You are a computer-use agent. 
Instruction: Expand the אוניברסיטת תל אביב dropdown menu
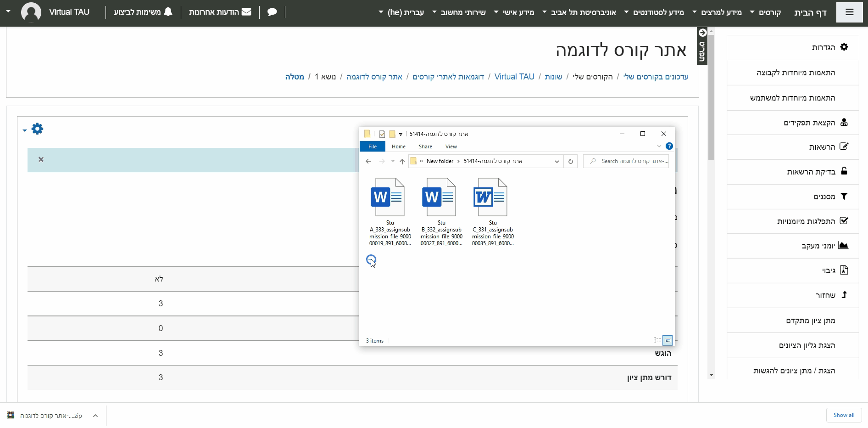[x=579, y=12]
